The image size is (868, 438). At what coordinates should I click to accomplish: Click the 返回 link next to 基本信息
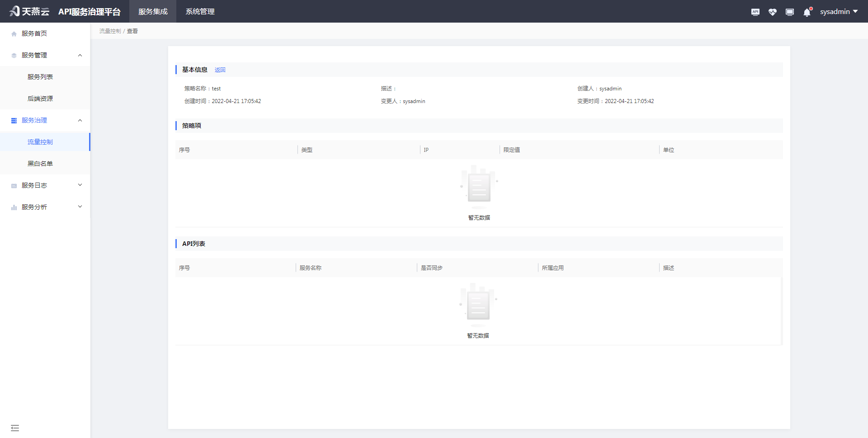220,70
